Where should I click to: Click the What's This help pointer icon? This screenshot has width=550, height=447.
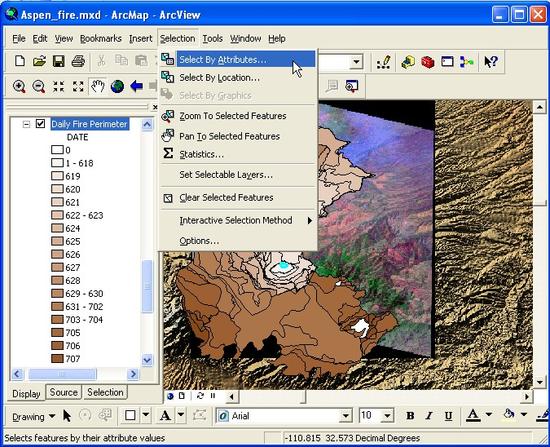point(491,62)
